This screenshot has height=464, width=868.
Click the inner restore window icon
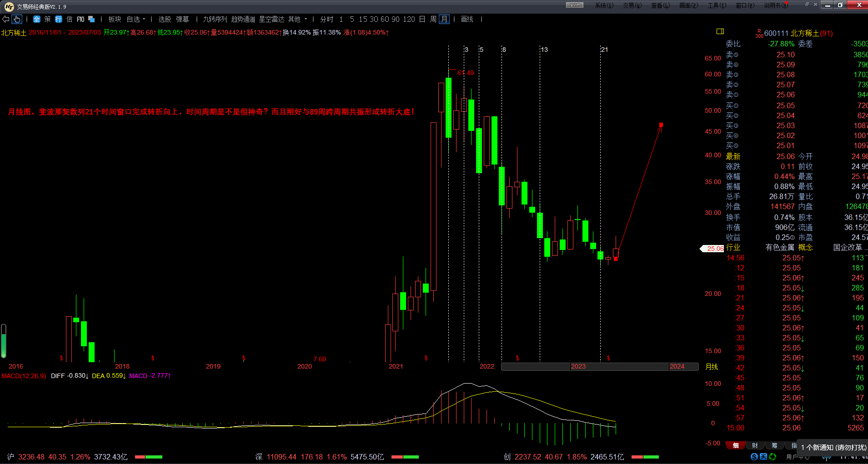807,4
